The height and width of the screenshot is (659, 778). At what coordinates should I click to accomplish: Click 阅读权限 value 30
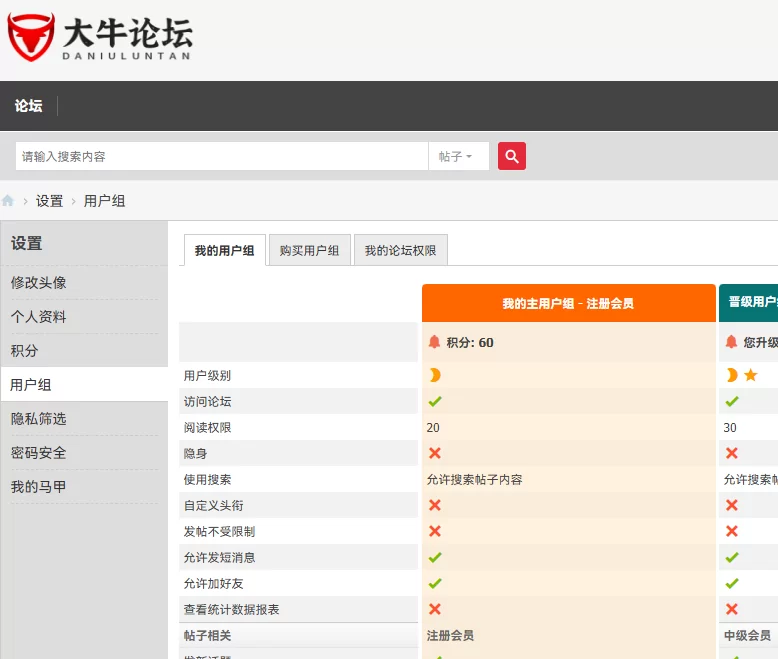(x=730, y=427)
